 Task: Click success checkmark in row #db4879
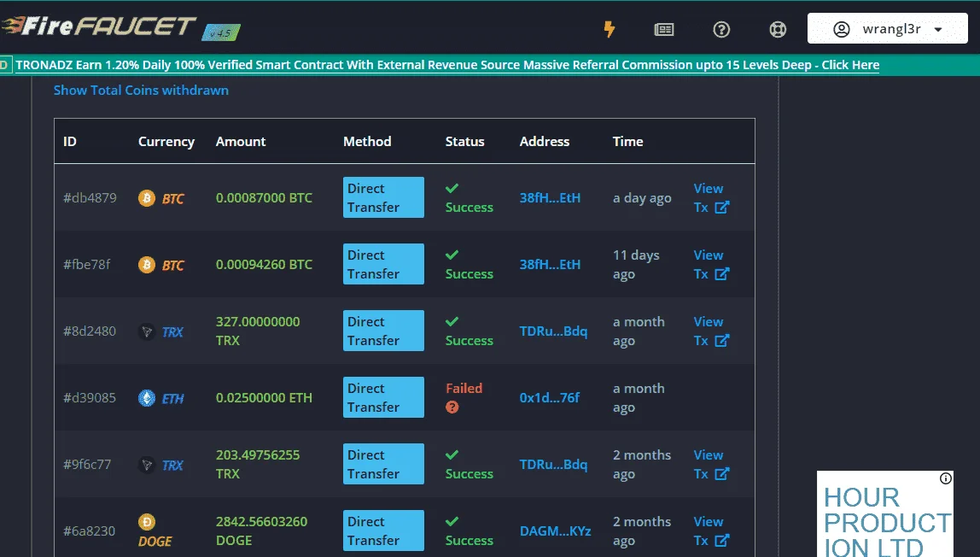pyautogui.click(x=452, y=188)
